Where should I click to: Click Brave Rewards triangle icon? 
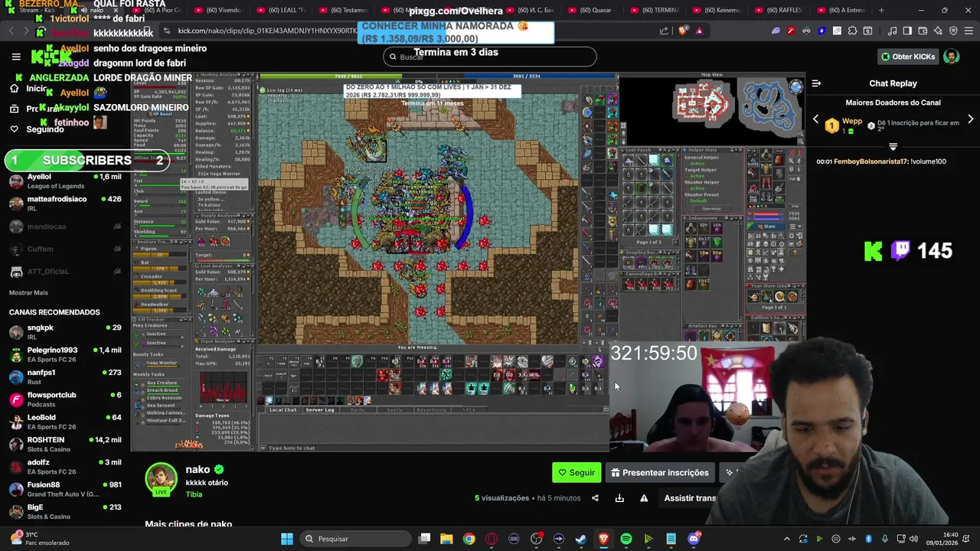(699, 31)
